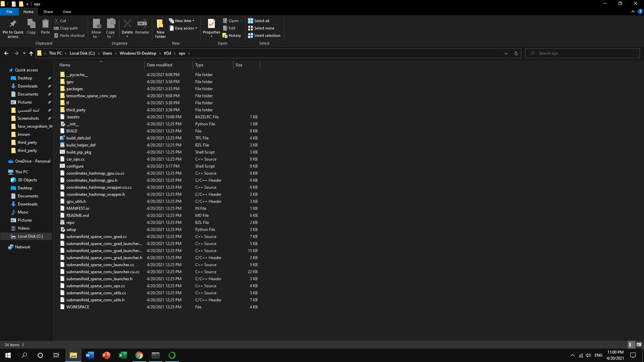
Task: Click the Paste icon
Action: point(45,26)
